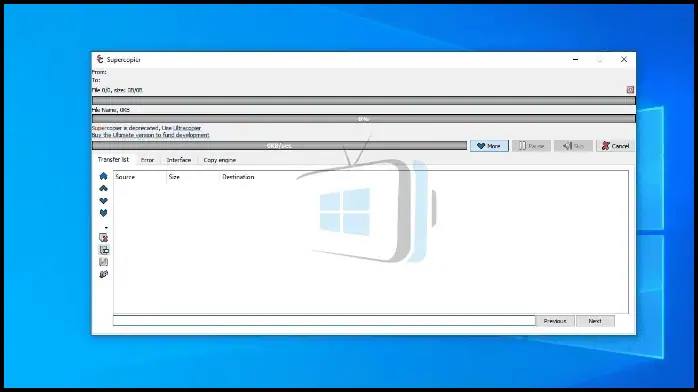Select the Transfer list tab

(x=113, y=159)
